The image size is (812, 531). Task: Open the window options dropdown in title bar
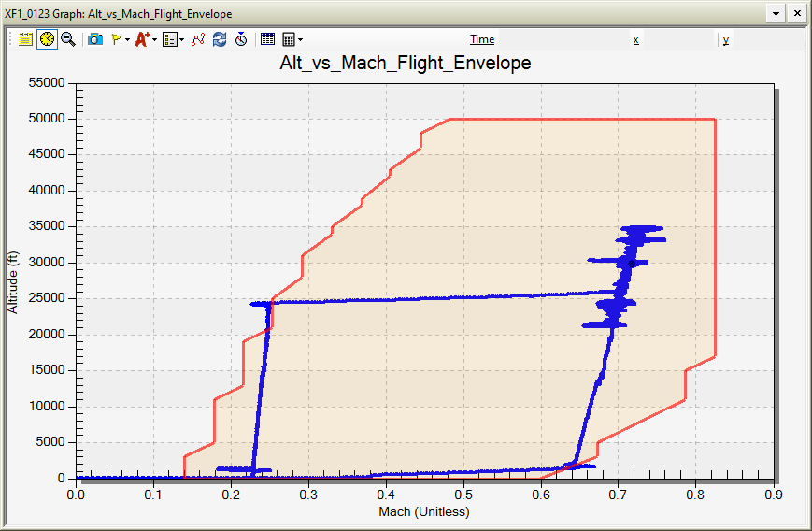(x=776, y=14)
